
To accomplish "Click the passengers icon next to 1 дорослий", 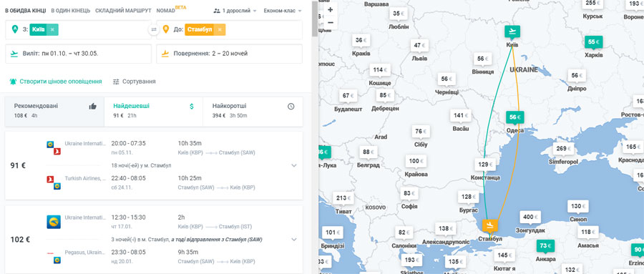I will click(x=217, y=11).
